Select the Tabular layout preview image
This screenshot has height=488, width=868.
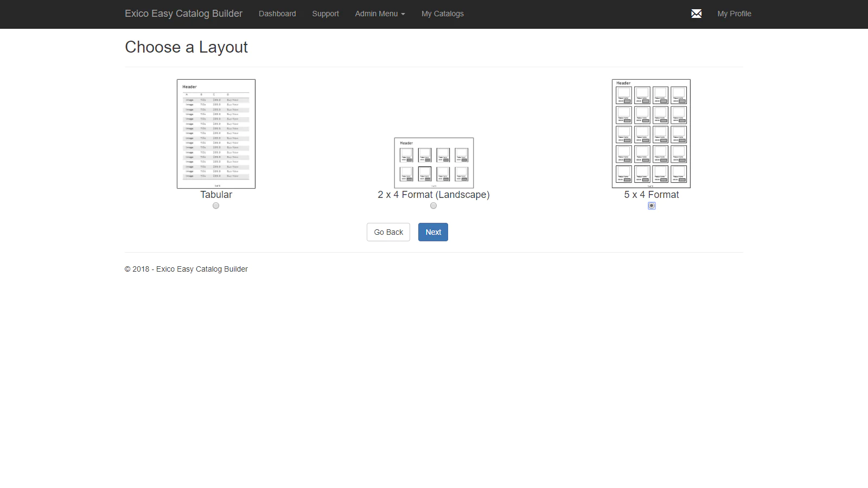pos(216,134)
